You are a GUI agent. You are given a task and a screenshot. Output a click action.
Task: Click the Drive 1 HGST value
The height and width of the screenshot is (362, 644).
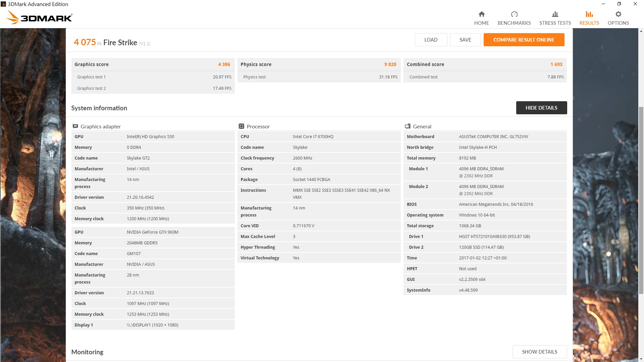(494, 236)
